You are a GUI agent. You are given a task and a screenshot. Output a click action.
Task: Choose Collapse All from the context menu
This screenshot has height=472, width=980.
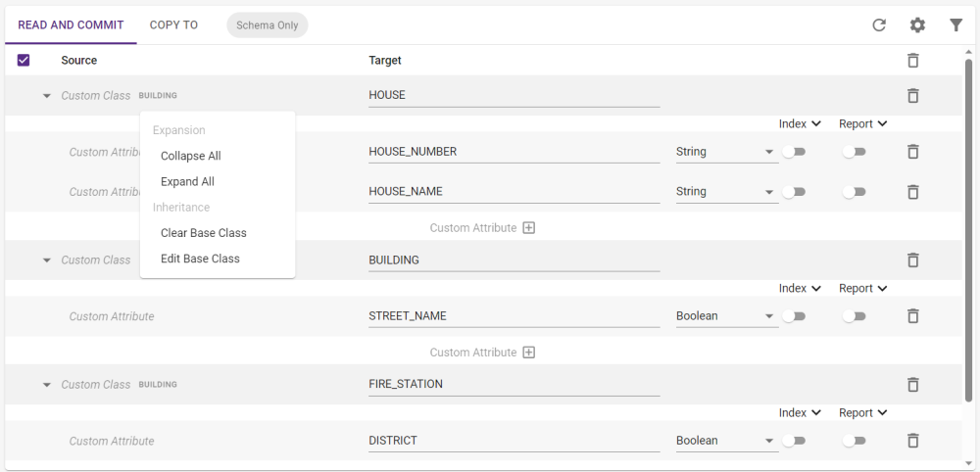coord(191,156)
